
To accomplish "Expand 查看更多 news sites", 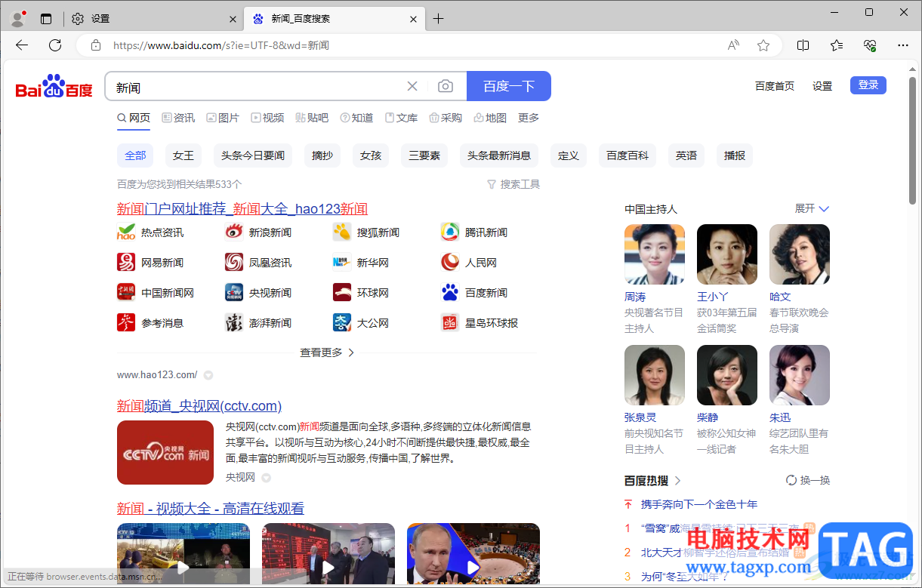I will pos(327,352).
